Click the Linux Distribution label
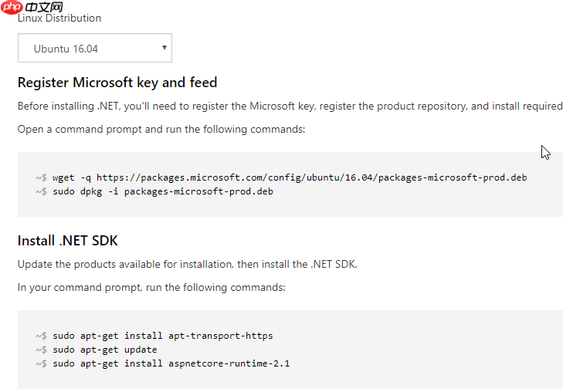The width and height of the screenshot is (563, 392). (59, 19)
